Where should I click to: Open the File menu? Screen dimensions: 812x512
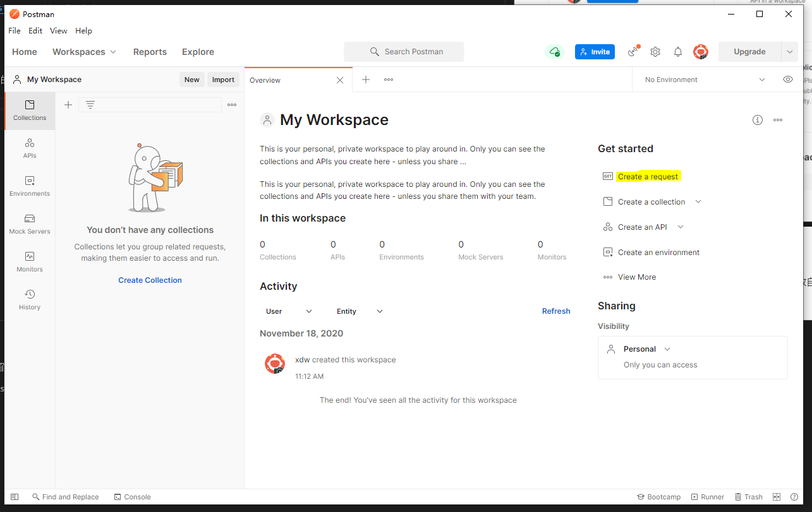(x=14, y=30)
